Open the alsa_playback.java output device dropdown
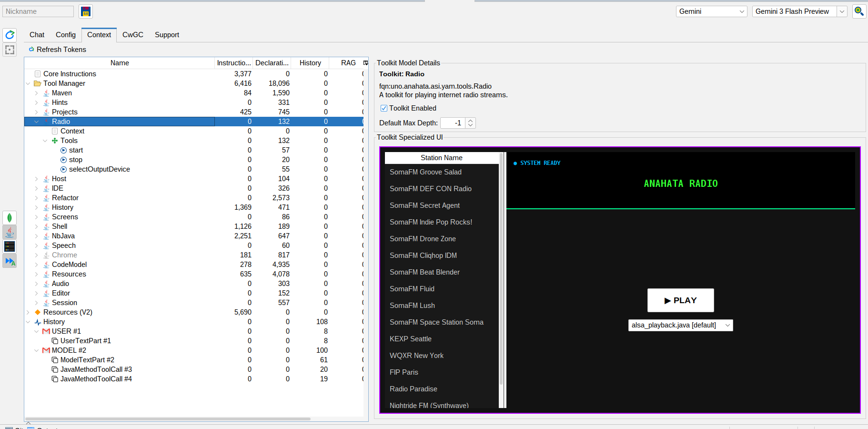The image size is (868, 429). point(680,325)
